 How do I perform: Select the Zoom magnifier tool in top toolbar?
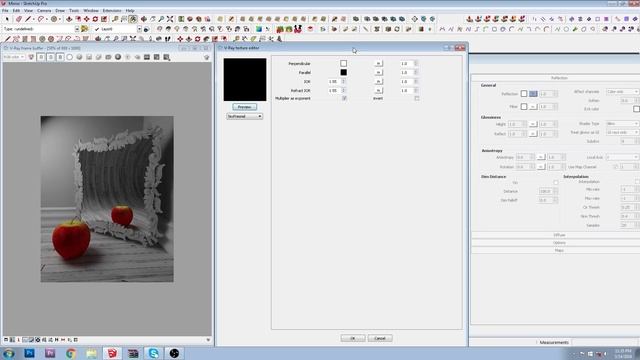pyautogui.click(x=161, y=19)
